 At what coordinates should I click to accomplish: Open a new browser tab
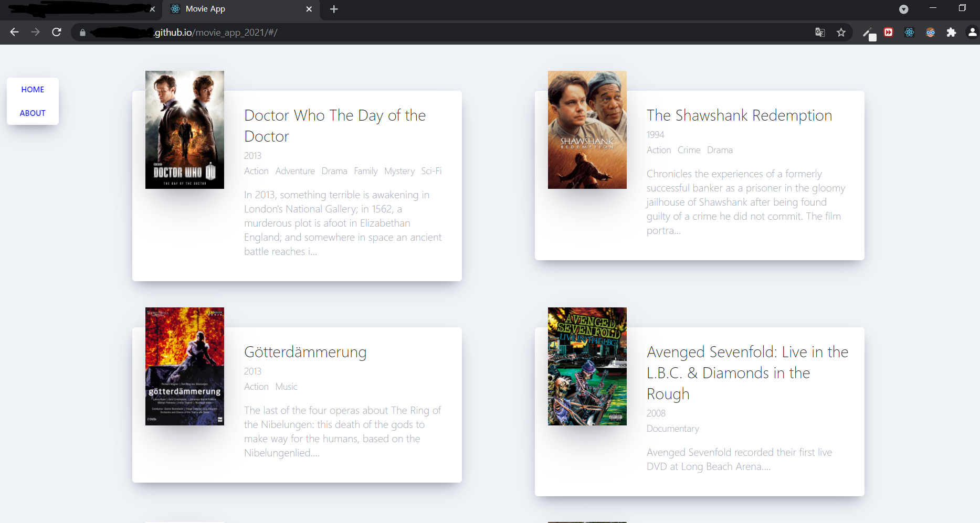coord(334,9)
